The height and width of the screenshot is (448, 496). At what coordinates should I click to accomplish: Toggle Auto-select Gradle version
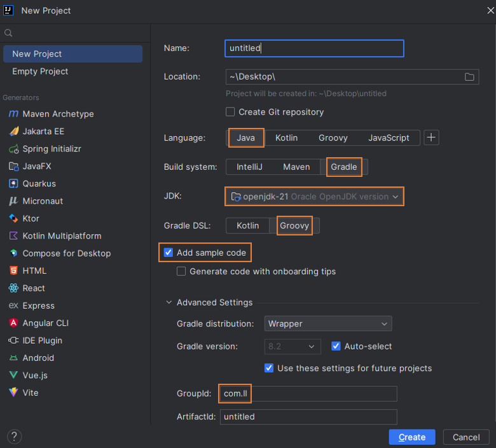click(336, 346)
